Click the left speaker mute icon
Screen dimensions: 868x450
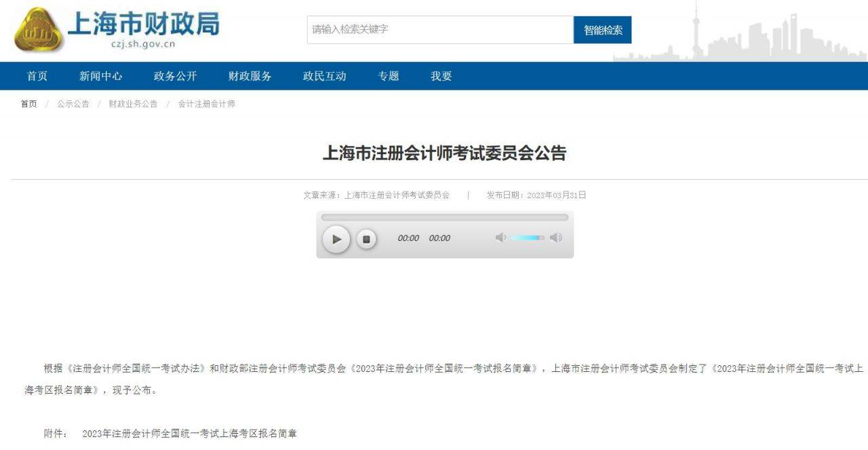[x=501, y=238]
